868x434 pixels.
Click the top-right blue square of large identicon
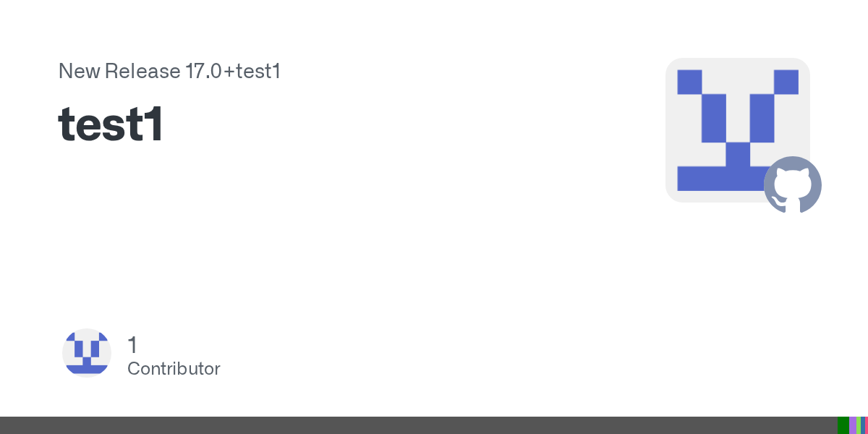pyautogui.click(x=786, y=82)
